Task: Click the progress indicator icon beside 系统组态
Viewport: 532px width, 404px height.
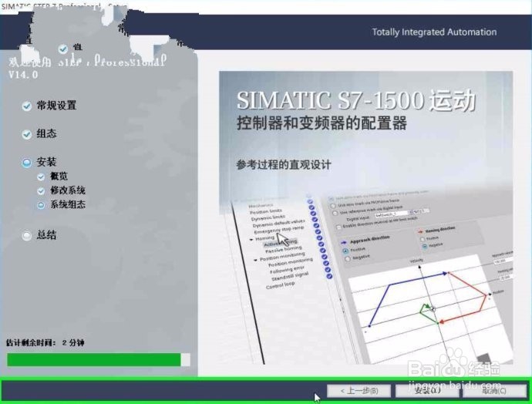Action: pyautogui.click(x=41, y=205)
